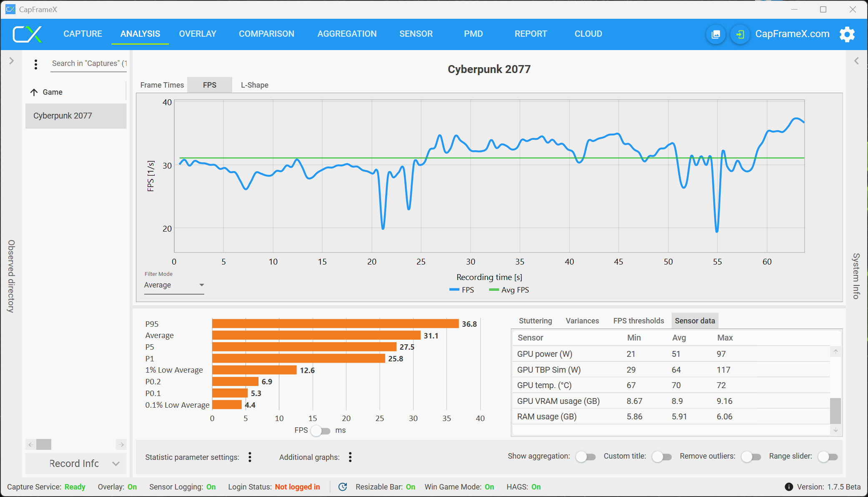Click the refresh icon in the status bar
Screen dimensions: 868x497
[343, 487]
